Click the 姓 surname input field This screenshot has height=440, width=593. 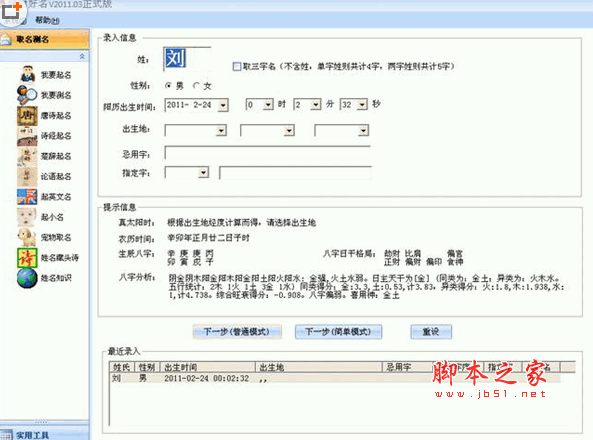[x=187, y=59]
